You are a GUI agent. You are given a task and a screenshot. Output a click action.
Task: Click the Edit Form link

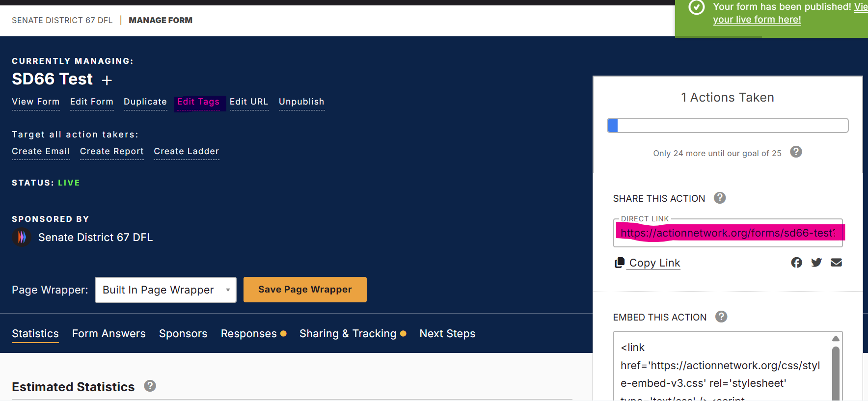coord(92,102)
